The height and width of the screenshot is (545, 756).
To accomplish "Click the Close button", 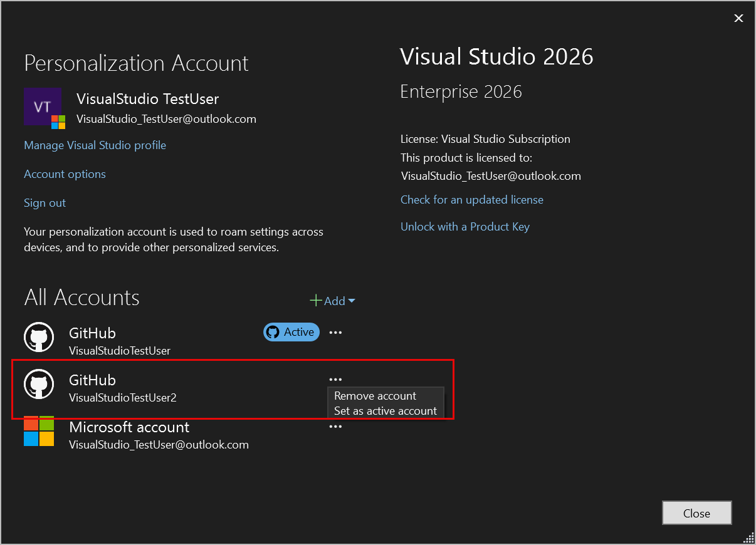I will tap(696, 512).
